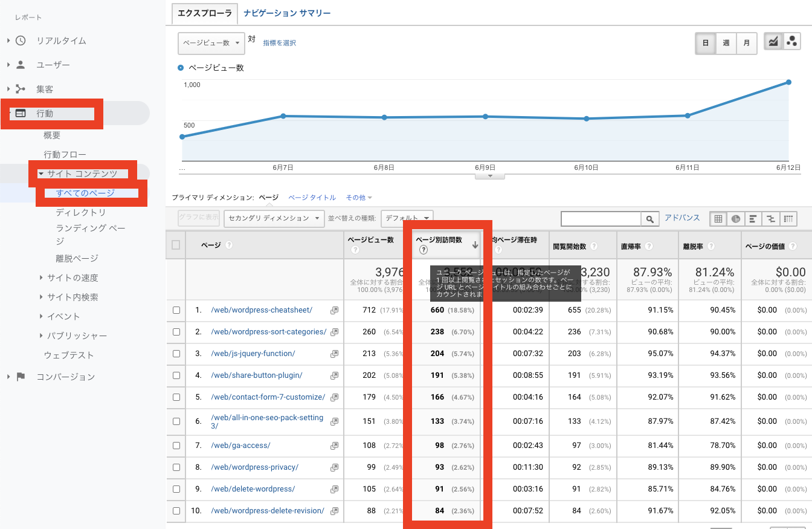Open 行動フロー in sidebar
Image resolution: width=812 pixels, height=529 pixels.
tap(65, 155)
